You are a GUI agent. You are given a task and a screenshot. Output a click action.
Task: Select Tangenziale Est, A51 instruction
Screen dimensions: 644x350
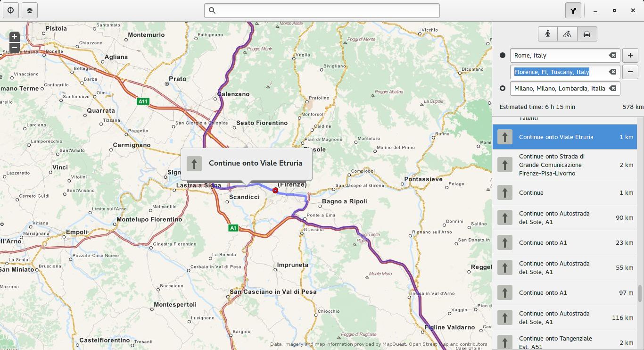coord(564,341)
